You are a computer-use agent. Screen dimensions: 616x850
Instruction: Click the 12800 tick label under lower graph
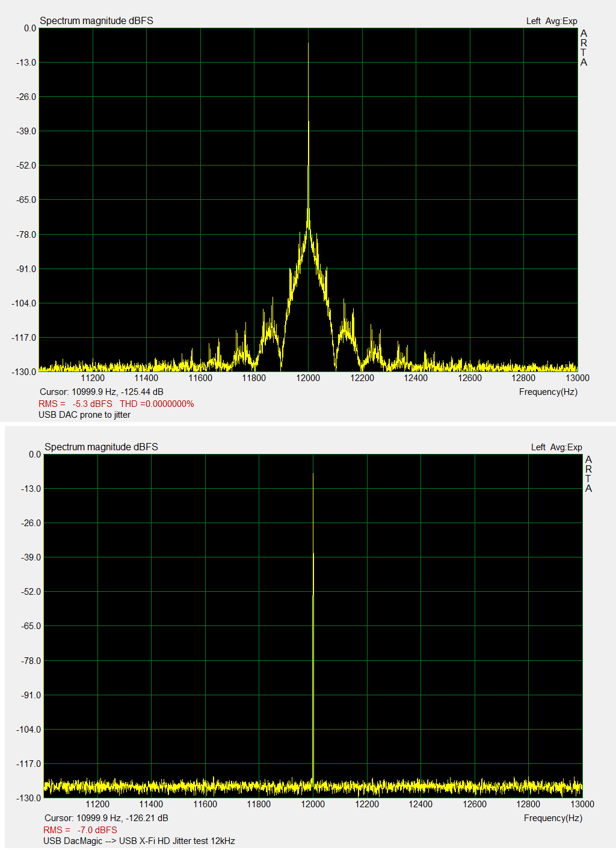[x=528, y=804]
